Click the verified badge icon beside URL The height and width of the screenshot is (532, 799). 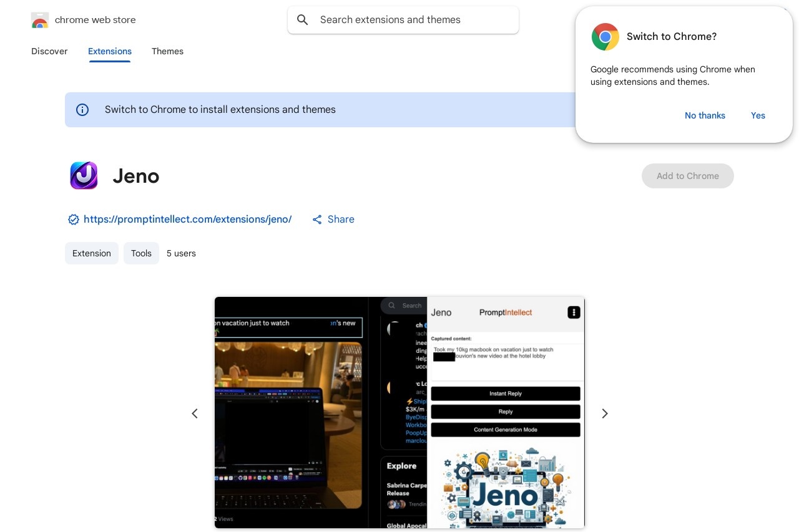[74, 220]
